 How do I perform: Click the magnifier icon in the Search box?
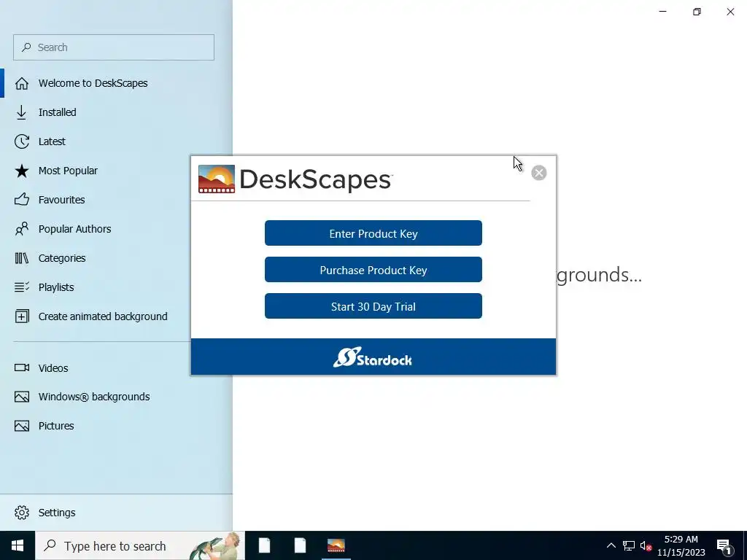point(27,47)
